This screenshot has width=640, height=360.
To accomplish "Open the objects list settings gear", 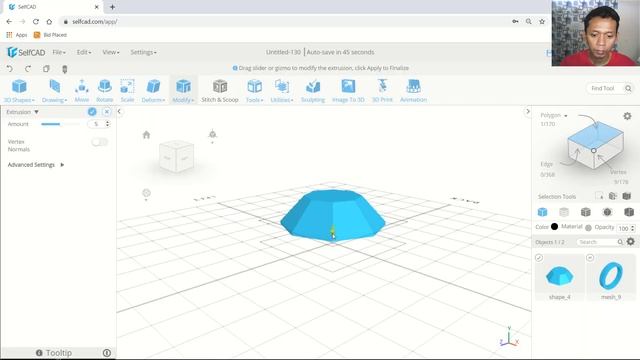I will (x=631, y=242).
